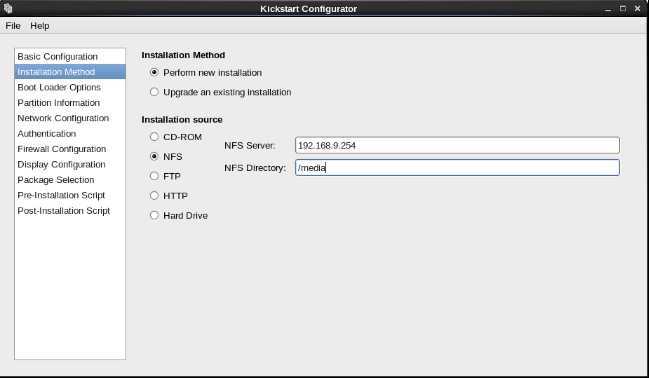Go to Boot Loader Options section
Image resolution: width=649 pixels, height=378 pixels.
(x=70, y=87)
